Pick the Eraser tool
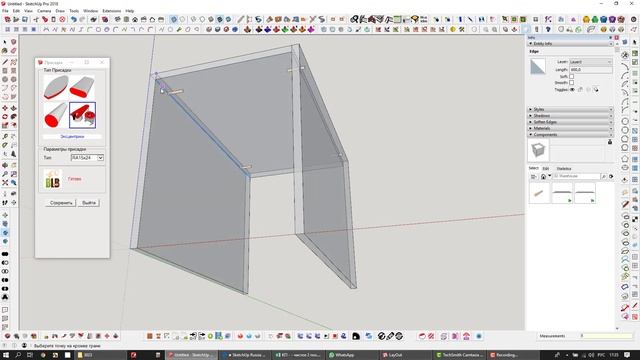640x360 pixels. pyautogui.click(x=13, y=51)
